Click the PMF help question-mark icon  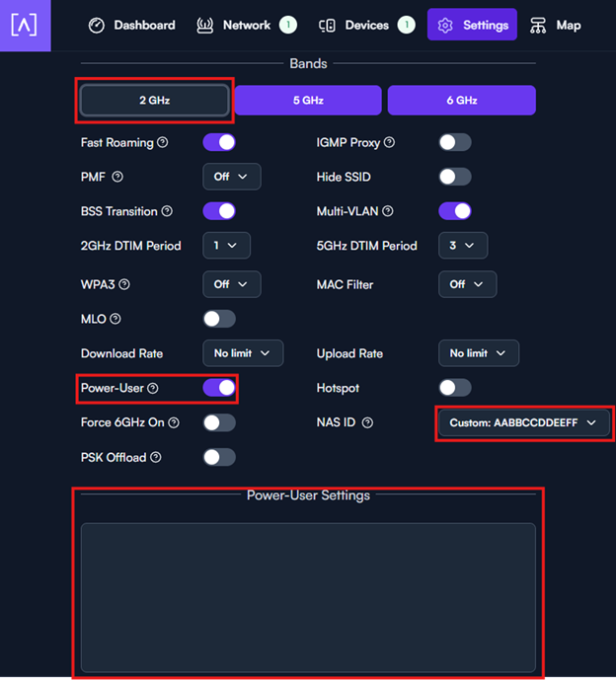117,177
